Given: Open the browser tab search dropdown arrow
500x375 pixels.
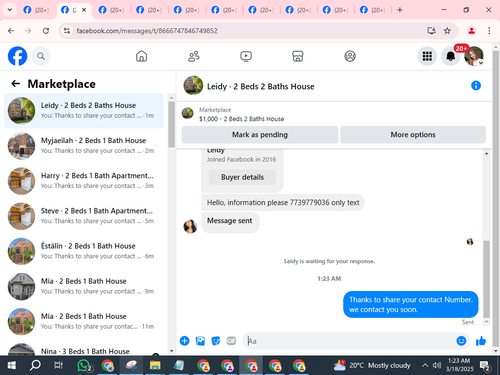Looking at the screenshot, I should point(10,10).
